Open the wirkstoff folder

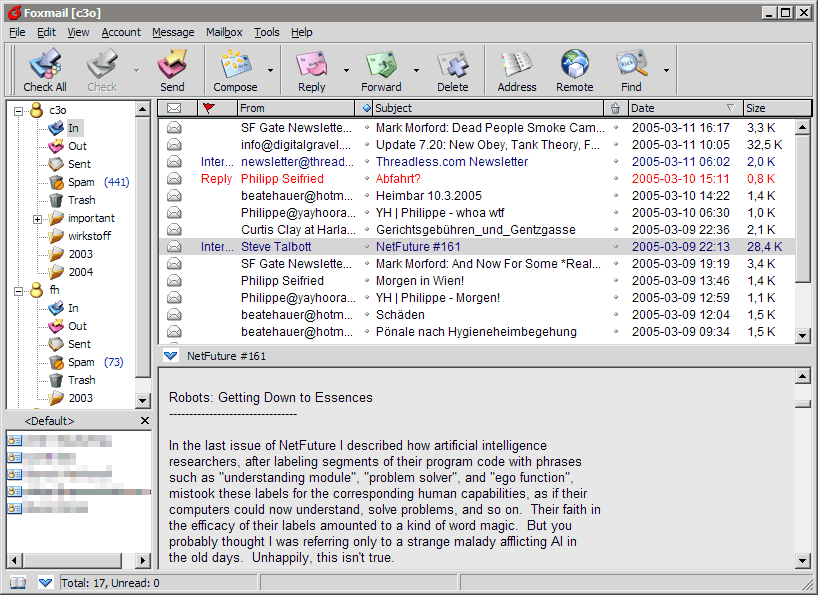click(x=89, y=236)
